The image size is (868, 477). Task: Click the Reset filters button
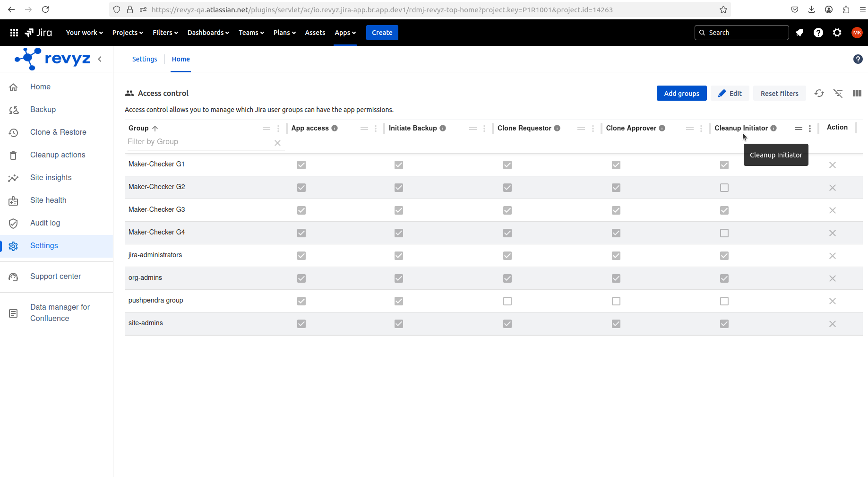(x=779, y=94)
